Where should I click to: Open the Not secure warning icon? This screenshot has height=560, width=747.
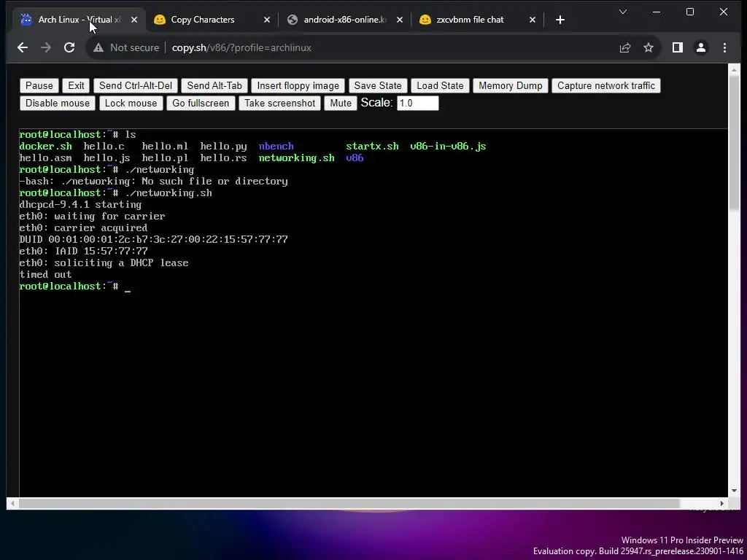tap(98, 47)
